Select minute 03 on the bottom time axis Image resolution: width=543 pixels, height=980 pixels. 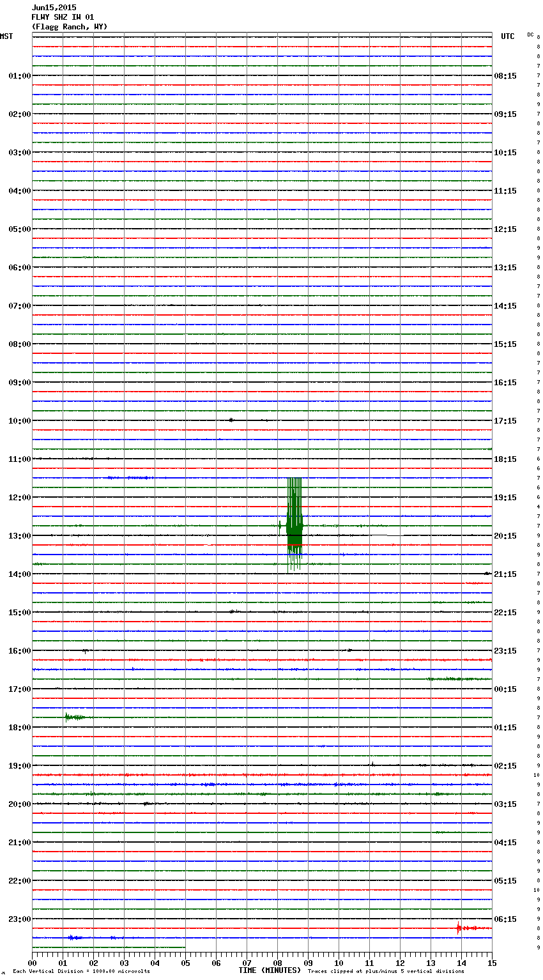pos(124,963)
